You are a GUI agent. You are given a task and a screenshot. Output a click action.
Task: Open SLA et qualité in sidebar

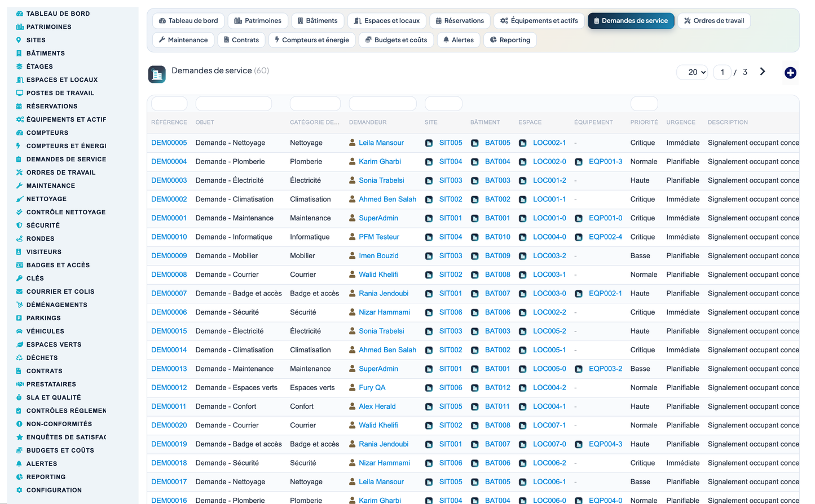pos(54,397)
